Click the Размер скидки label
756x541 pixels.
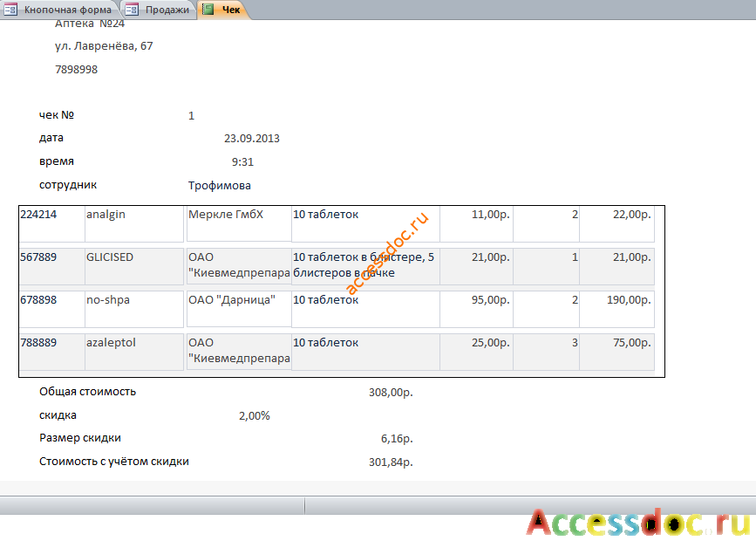[80, 438]
